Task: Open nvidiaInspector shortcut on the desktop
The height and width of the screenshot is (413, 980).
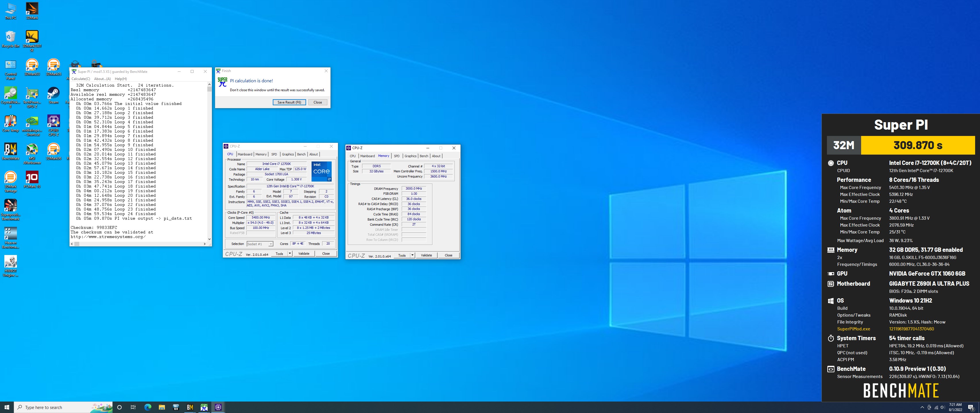Action: [x=32, y=125]
